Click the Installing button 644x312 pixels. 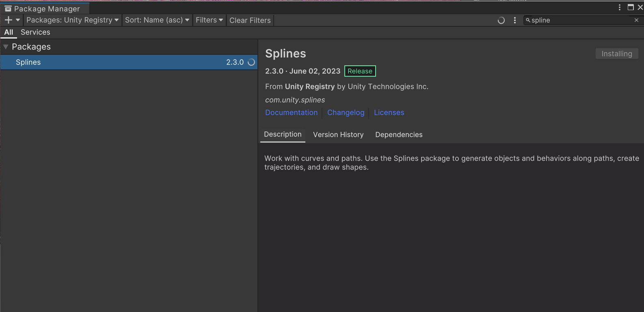[x=617, y=54]
